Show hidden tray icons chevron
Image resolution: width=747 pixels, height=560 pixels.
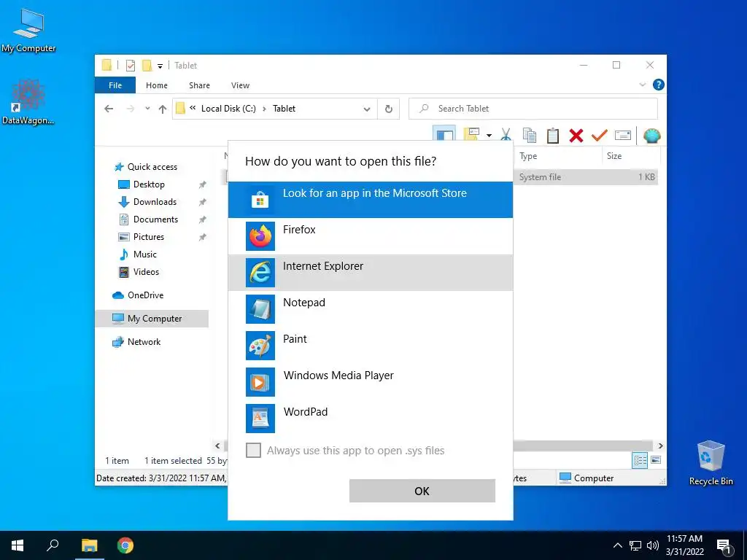[x=617, y=545]
